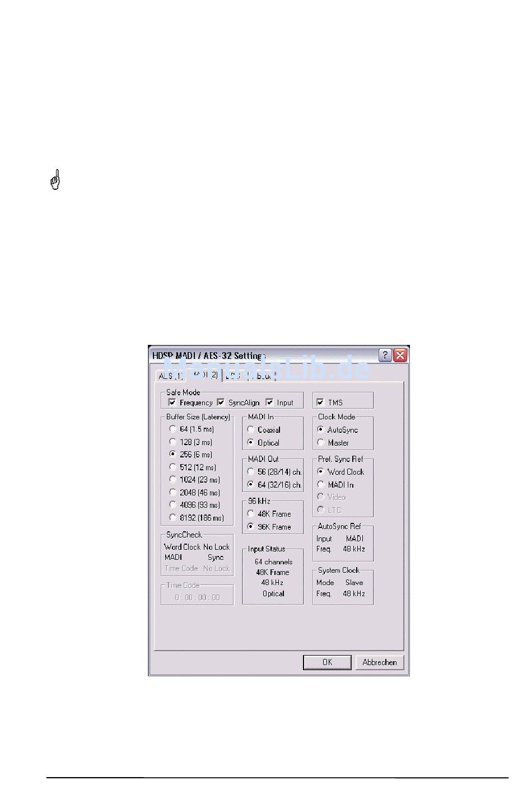Click the System Clock Mode value Slave

(x=354, y=582)
